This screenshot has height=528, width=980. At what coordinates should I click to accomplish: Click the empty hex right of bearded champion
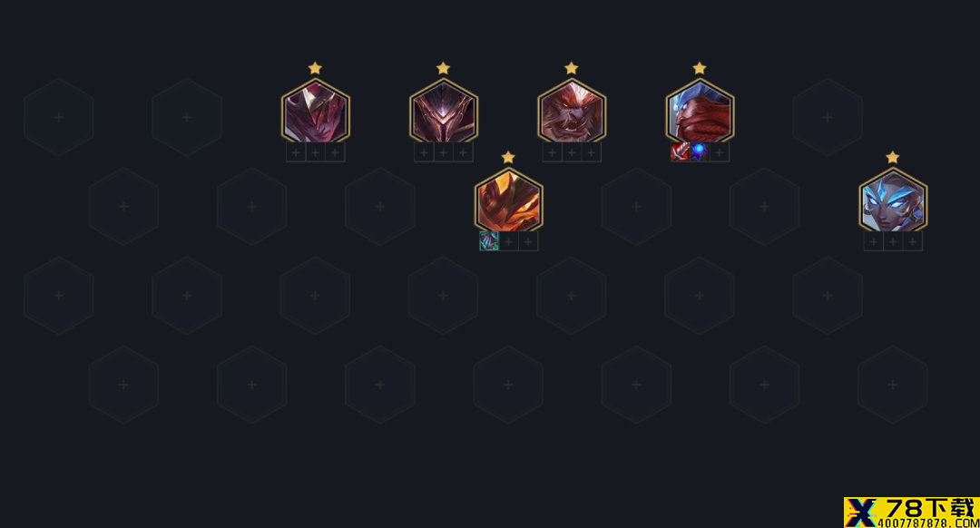click(828, 117)
